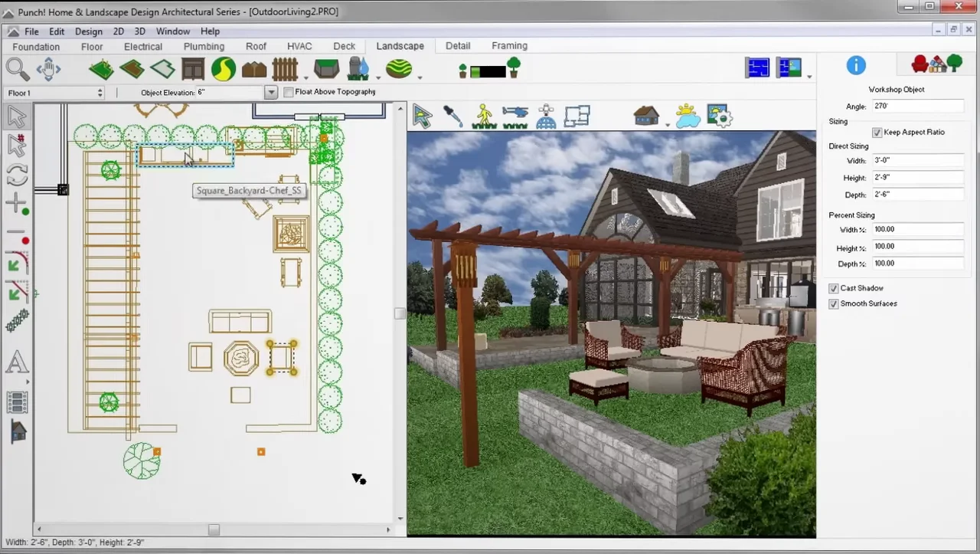Open the information properties panel button
The image size is (980, 554).
(855, 65)
